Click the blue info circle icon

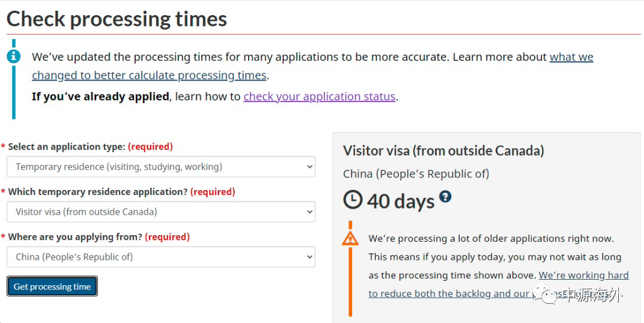(14, 57)
